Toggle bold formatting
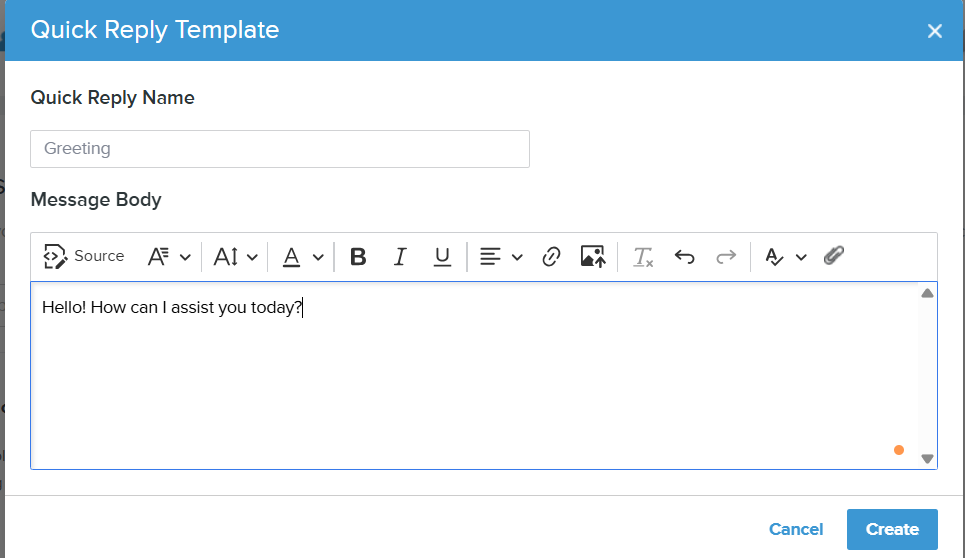 358,257
